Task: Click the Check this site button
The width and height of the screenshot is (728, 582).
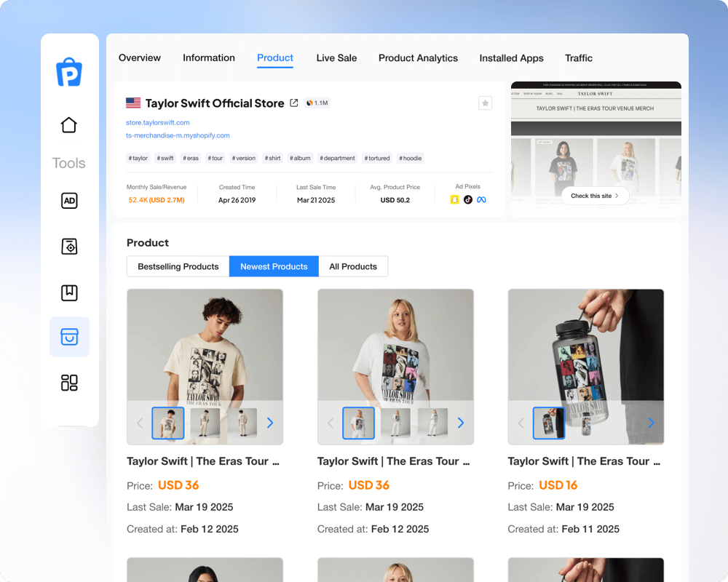Action: tap(596, 196)
